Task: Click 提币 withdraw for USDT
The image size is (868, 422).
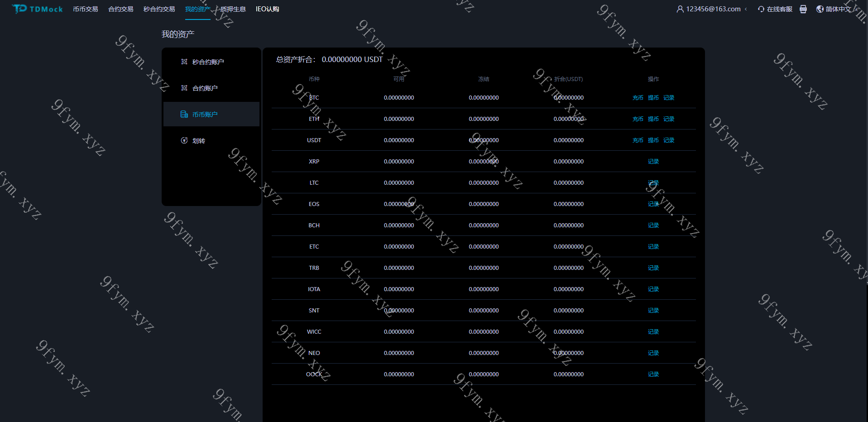Action: pos(653,140)
